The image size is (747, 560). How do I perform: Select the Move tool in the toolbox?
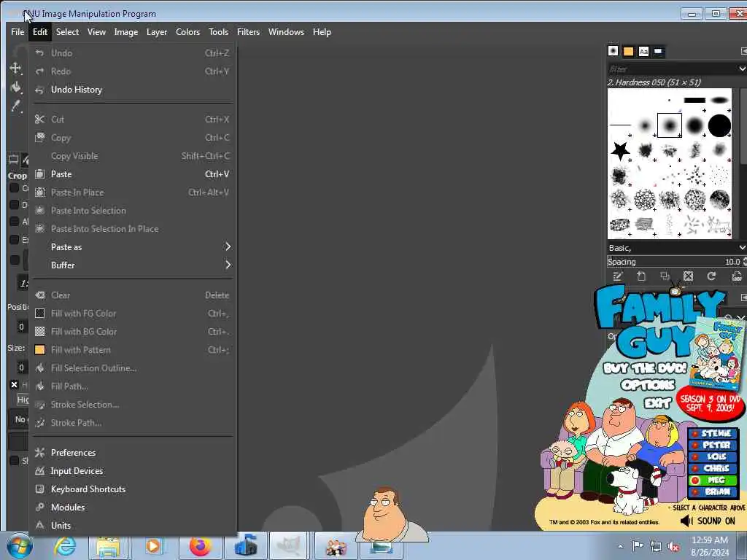coord(15,68)
